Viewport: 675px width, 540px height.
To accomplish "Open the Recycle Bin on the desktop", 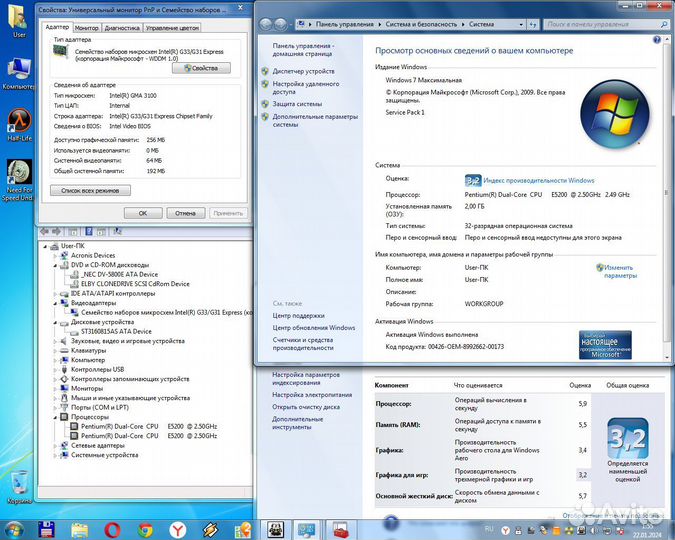I will point(18,484).
